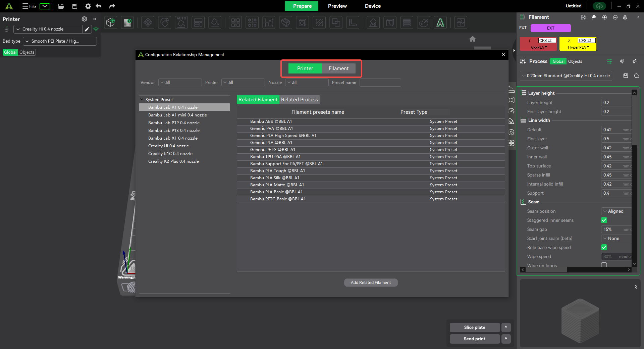Viewport: 644px width, 349px height.
Task: Select the Scale tool icon
Action: (x=269, y=22)
